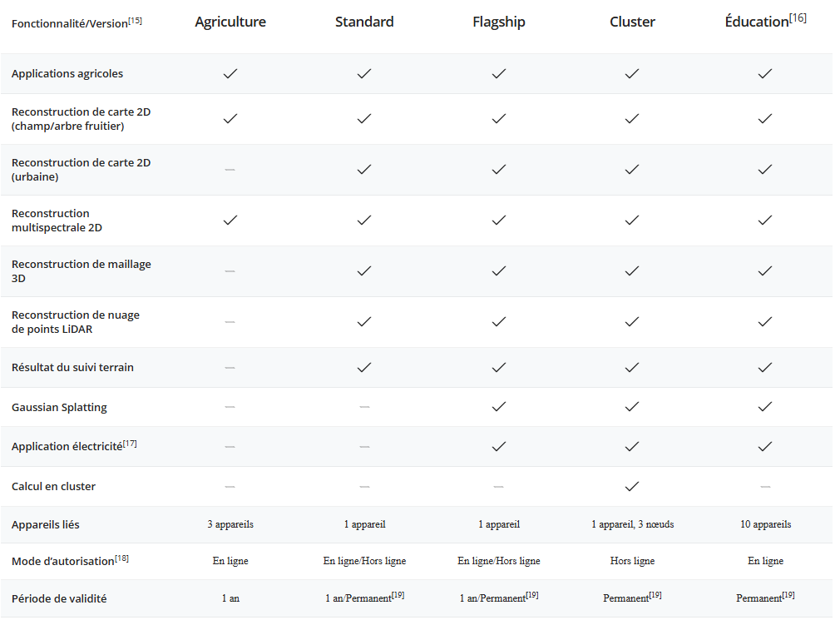Open footnote 17 next to Application électricité
This screenshot has height=620, width=840.
click(x=130, y=444)
